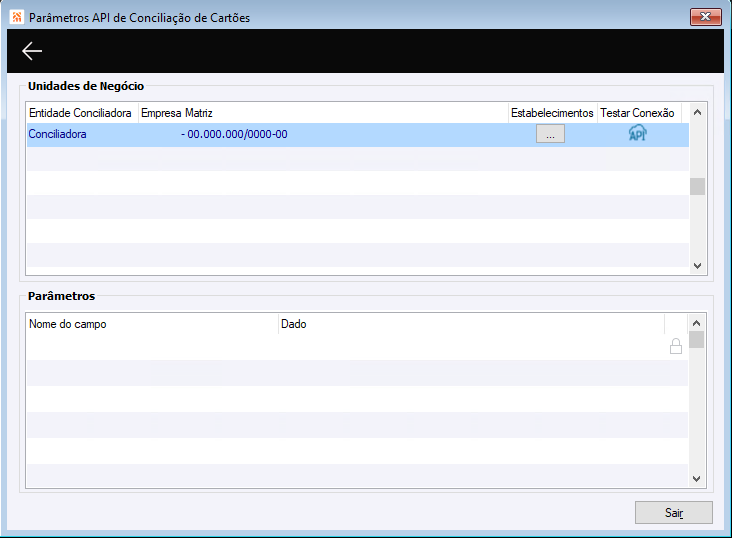Viewport: 732px width, 538px height.
Task: Open Estabelecimentos with the ellipsis button
Action: click(x=550, y=134)
